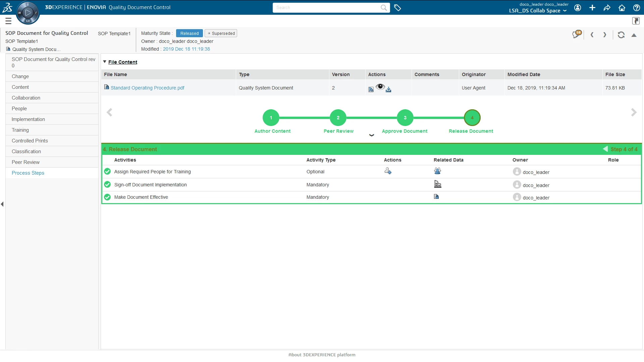
Task: Subscribe to file via RSS icon
Action: pyautogui.click(x=371, y=89)
